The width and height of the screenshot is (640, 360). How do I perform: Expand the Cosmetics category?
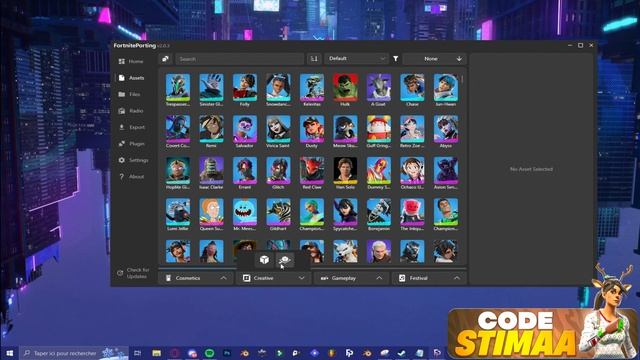[x=196, y=278]
